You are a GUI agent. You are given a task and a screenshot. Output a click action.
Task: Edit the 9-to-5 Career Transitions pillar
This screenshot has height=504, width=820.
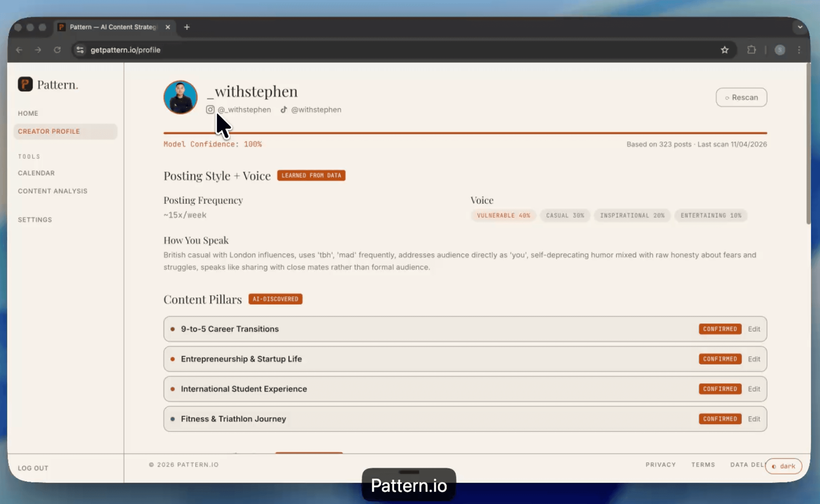point(754,329)
